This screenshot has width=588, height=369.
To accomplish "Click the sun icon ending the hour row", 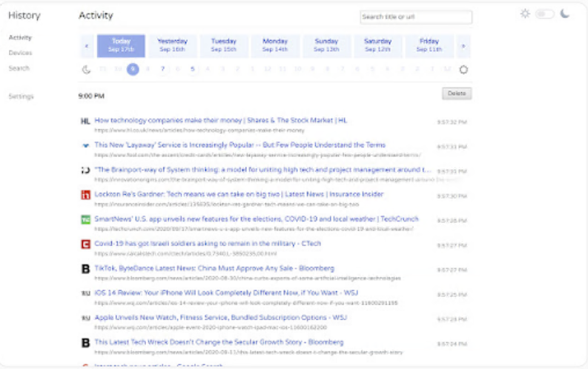I will point(463,70).
